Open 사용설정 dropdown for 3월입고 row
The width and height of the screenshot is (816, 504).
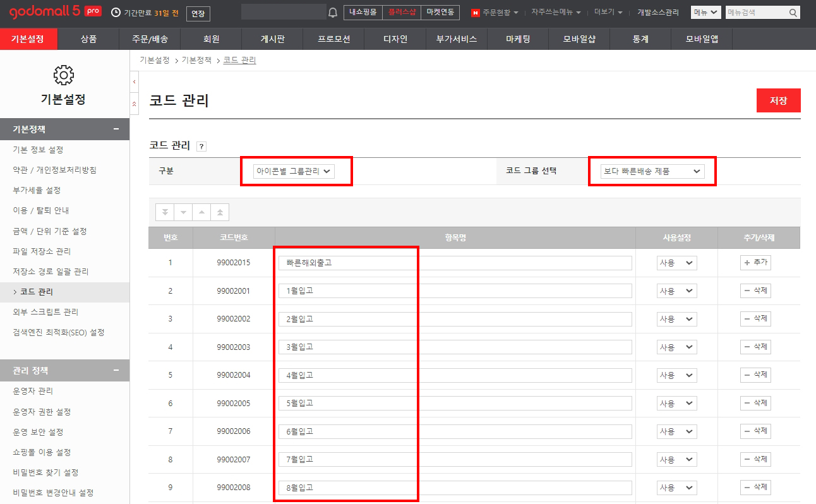[x=676, y=347]
